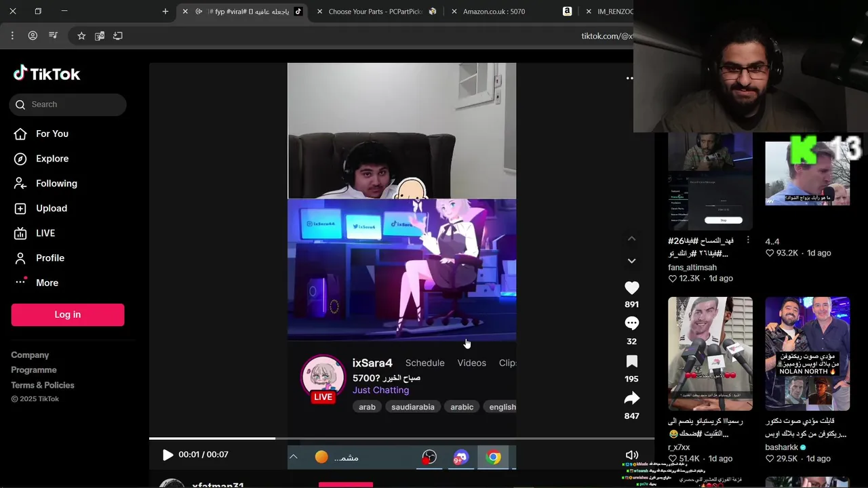The height and width of the screenshot is (488, 868).
Task: Open comments via speech bubble icon
Action: click(x=631, y=323)
